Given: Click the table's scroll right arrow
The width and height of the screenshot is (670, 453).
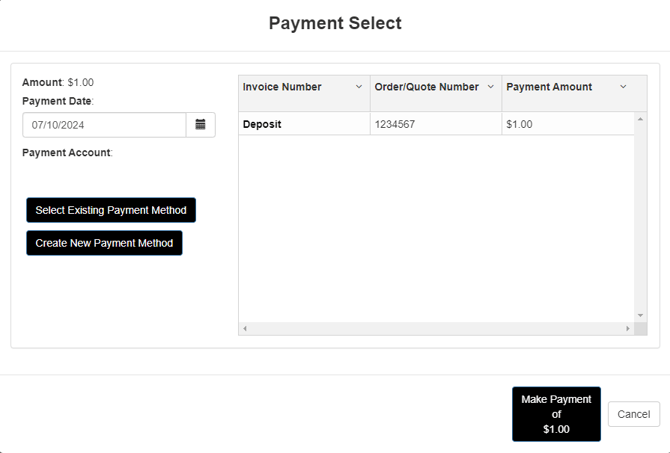Looking at the screenshot, I should 628,328.
